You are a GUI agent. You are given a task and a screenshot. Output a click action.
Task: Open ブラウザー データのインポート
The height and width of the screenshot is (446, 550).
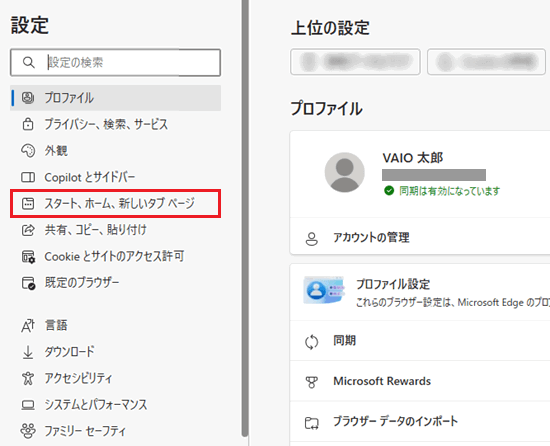click(x=420, y=421)
